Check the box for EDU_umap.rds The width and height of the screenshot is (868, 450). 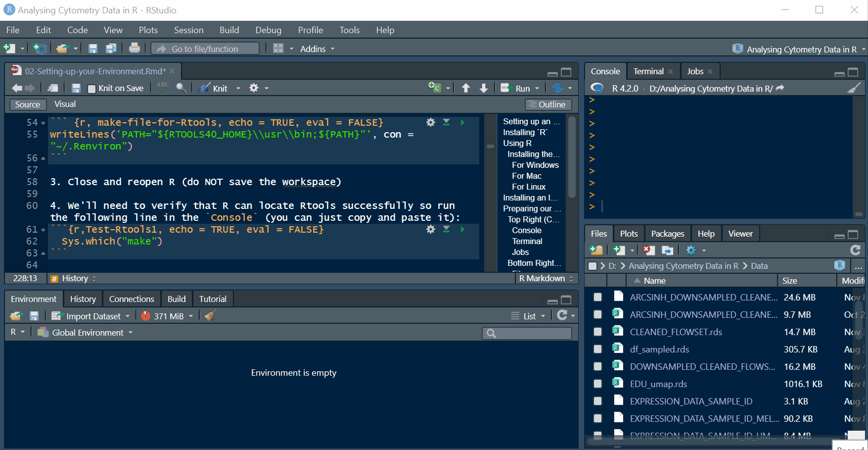click(x=597, y=384)
